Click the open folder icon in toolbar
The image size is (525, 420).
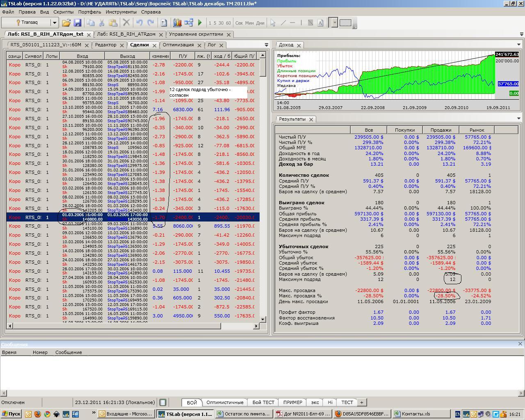66,23
